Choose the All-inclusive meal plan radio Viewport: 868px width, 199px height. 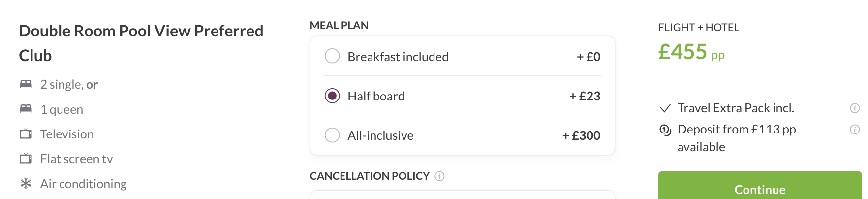[332, 135]
